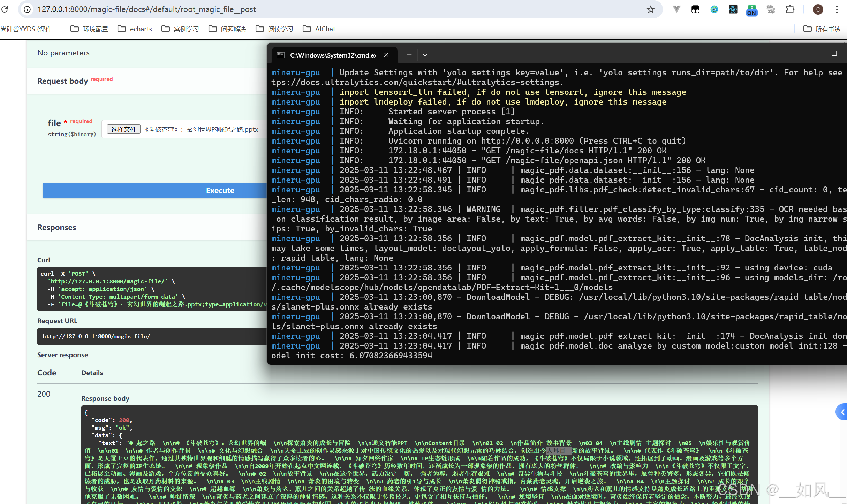This screenshot has height=504, width=847.
Task: Click the React Developer Tools extension icon
Action: tap(733, 9)
